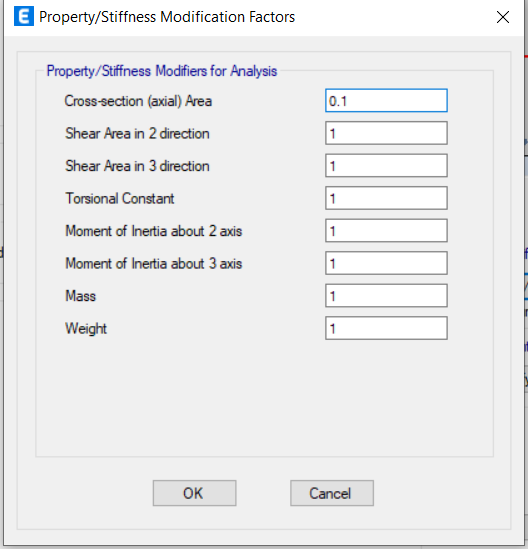This screenshot has width=528, height=549.
Task: Click the Mass label text
Action: [x=81, y=296]
